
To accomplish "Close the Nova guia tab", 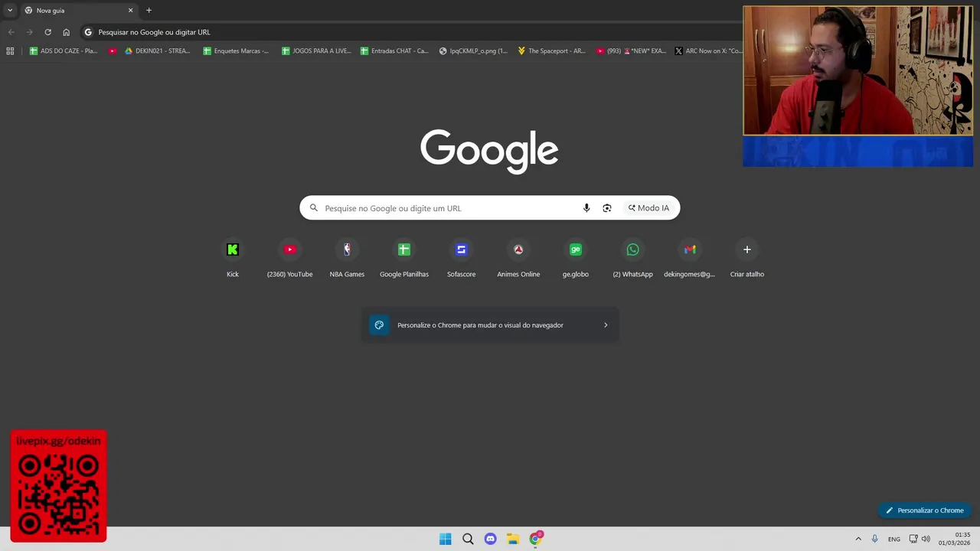I will [x=130, y=11].
